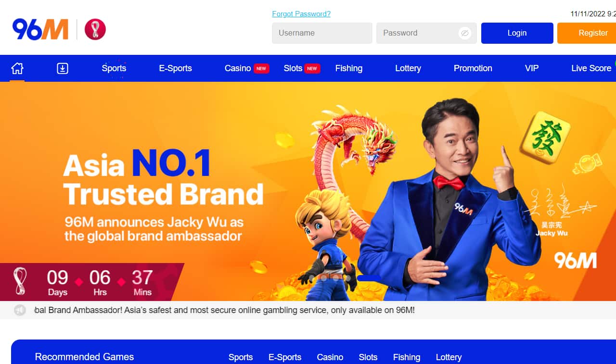Screen dimensions: 616x364
Task: Go to the Promotion page
Action: (473, 68)
